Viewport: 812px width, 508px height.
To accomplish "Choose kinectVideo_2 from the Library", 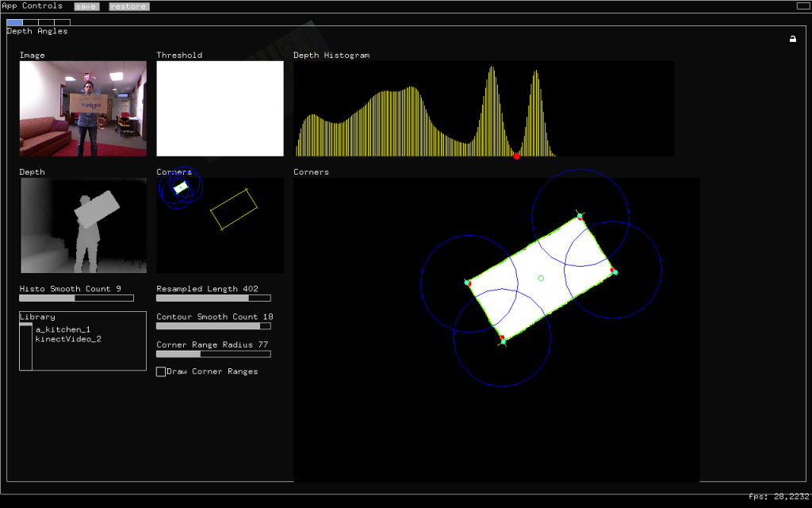I will pyautogui.click(x=68, y=339).
